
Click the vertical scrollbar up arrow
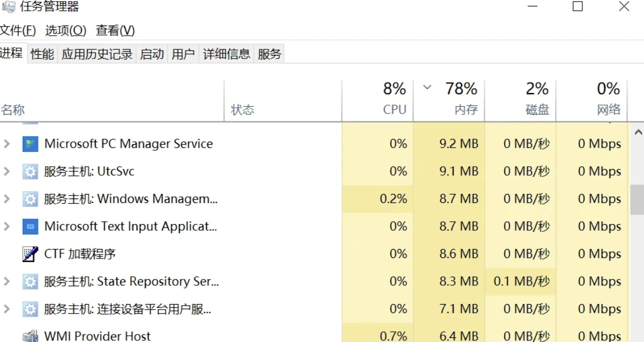click(638, 132)
